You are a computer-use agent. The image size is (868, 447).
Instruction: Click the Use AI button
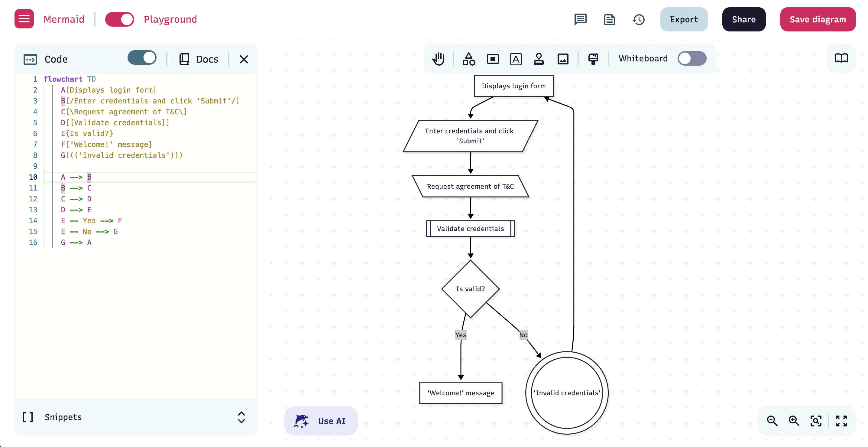(321, 421)
